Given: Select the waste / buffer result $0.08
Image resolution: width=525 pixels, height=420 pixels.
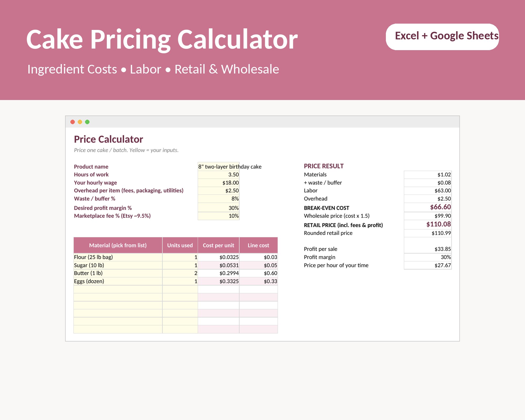Looking at the screenshot, I should click(x=428, y=183).
